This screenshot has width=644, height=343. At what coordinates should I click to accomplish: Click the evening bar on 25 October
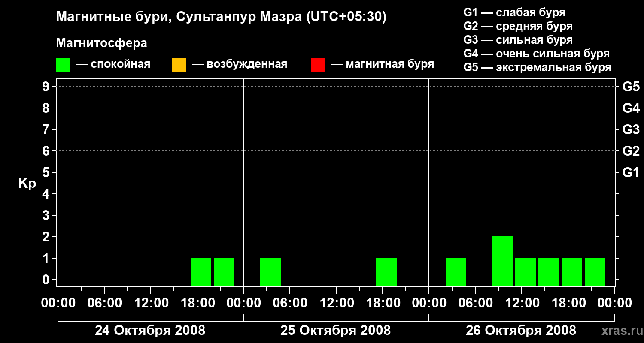(x=386, y=272)
